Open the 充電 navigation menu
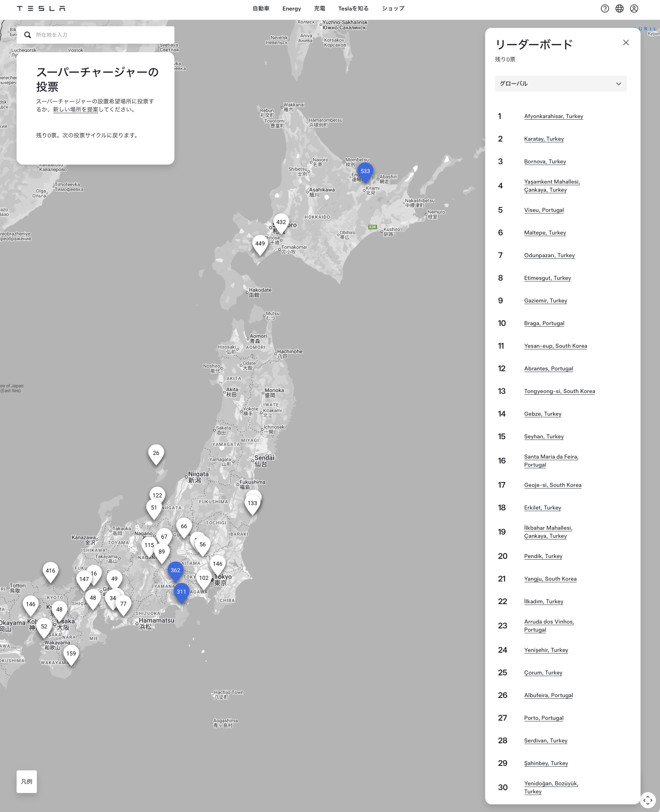Viewport: 660px width, 812px height. click(319, 8)
